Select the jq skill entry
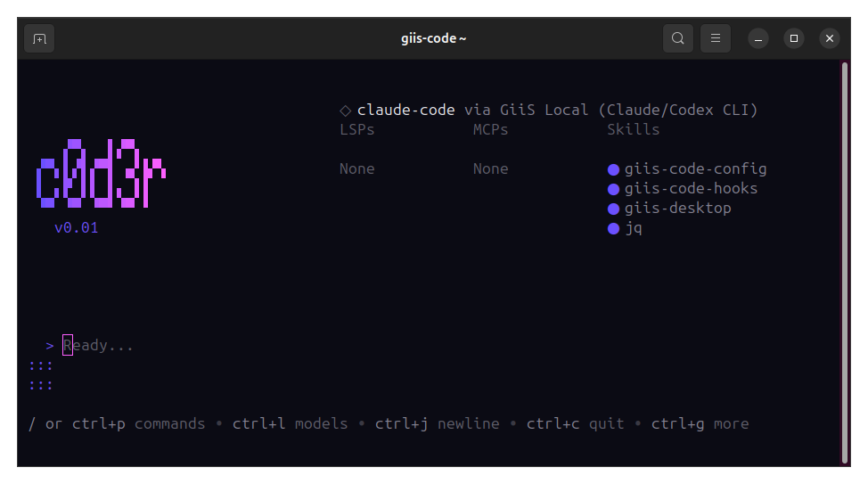This screenshot has height=484, width=868. (x=634, y=228)
